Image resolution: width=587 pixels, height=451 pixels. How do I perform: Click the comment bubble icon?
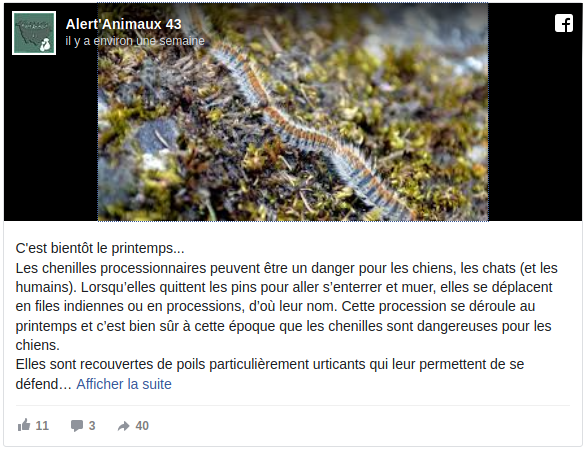pos(77,426)
